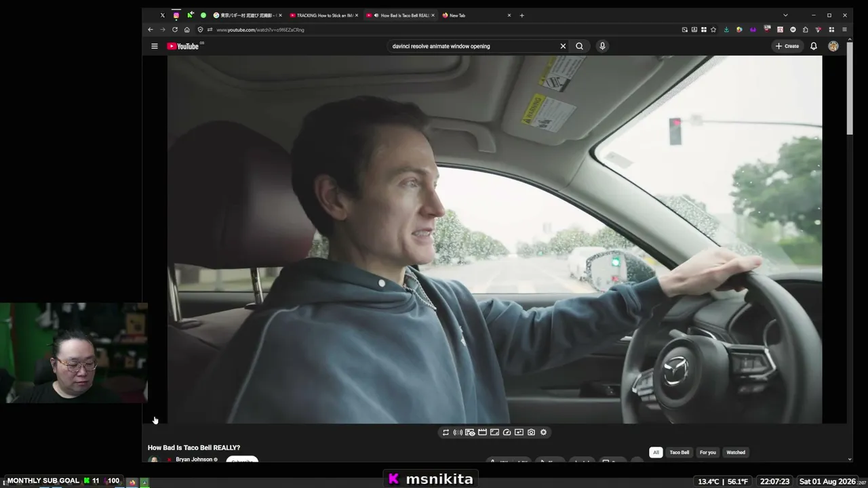Select the All filter chip

[x=656, y=452]
